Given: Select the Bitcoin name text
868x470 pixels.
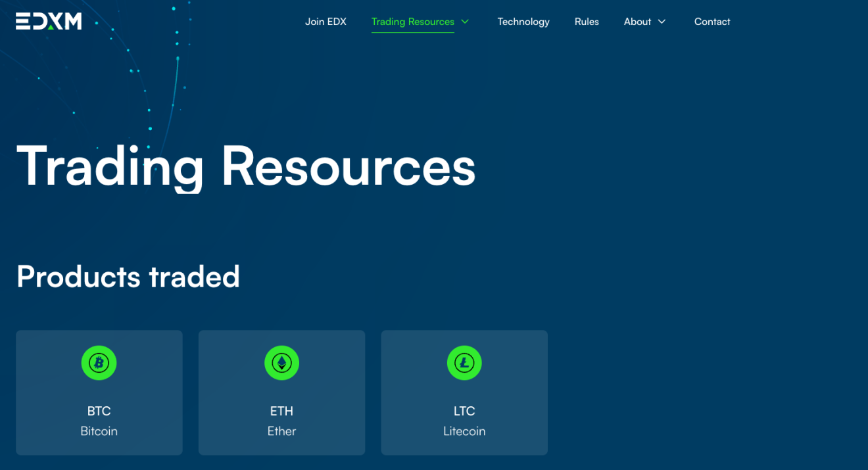Looking at the screenshot, I should 99,431.
